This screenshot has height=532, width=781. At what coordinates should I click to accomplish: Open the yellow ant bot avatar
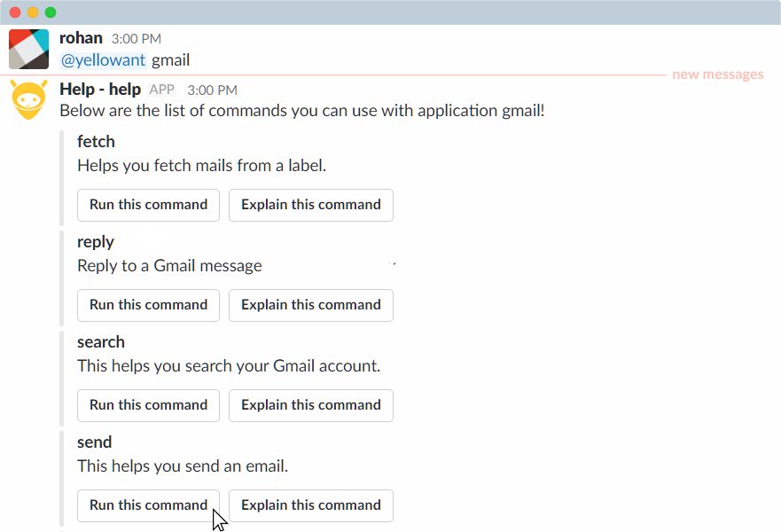click(29, 99)
